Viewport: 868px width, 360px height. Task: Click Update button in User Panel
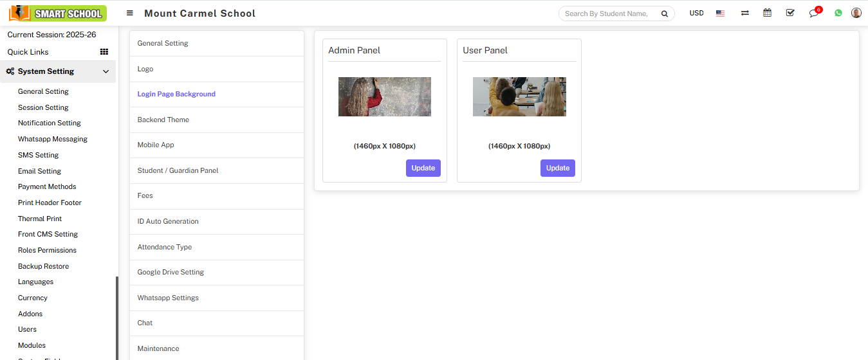[557, 168]
